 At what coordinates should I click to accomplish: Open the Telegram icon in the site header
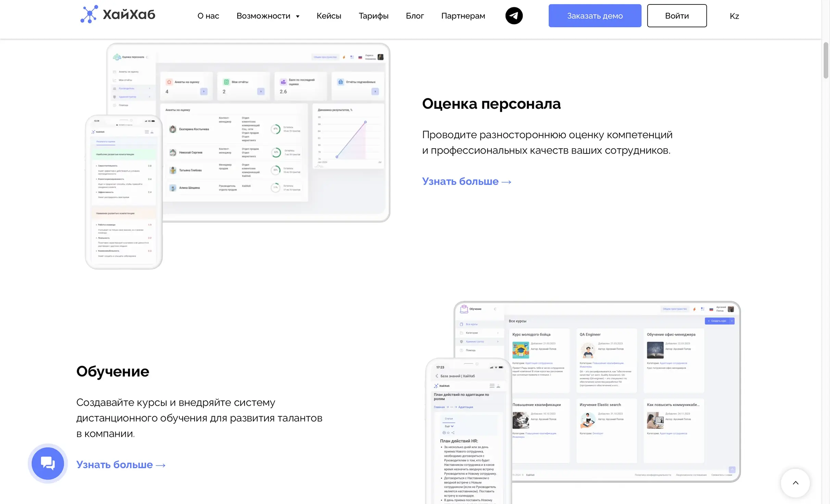click(x=514, y=15)
